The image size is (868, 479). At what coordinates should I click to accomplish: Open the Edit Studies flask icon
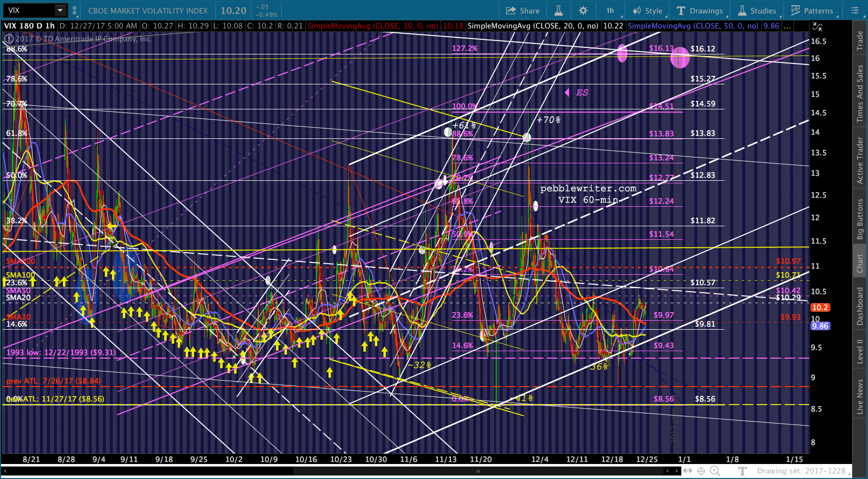tap(559, 10)
